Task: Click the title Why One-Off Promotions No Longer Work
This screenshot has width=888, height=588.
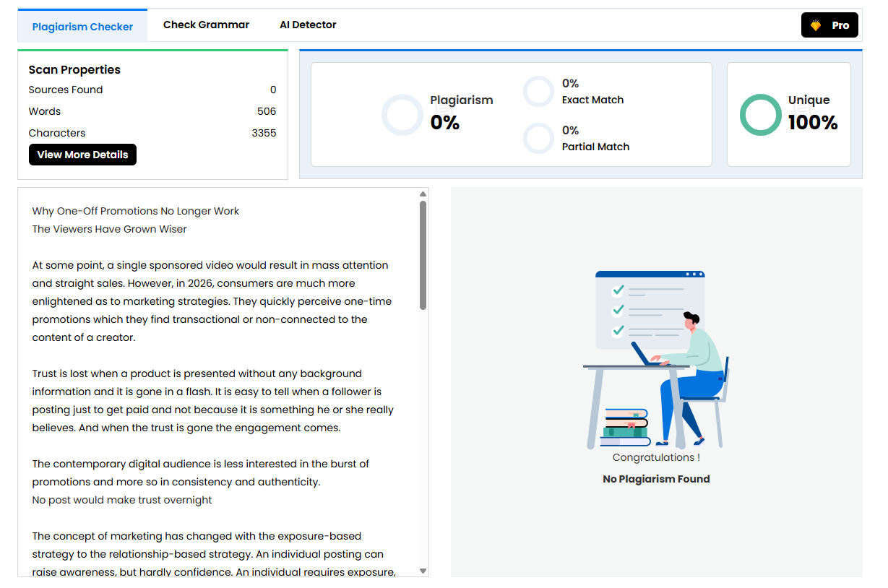Action: click(x=136, y=211)
